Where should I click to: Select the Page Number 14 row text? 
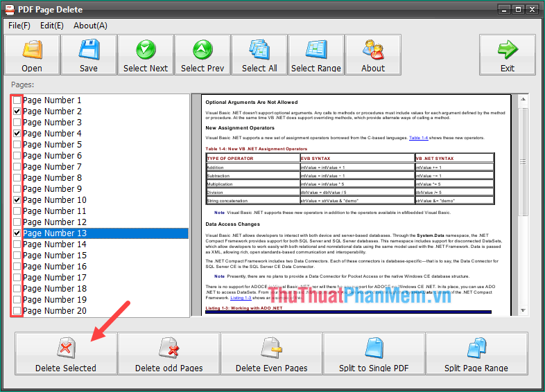55,244
